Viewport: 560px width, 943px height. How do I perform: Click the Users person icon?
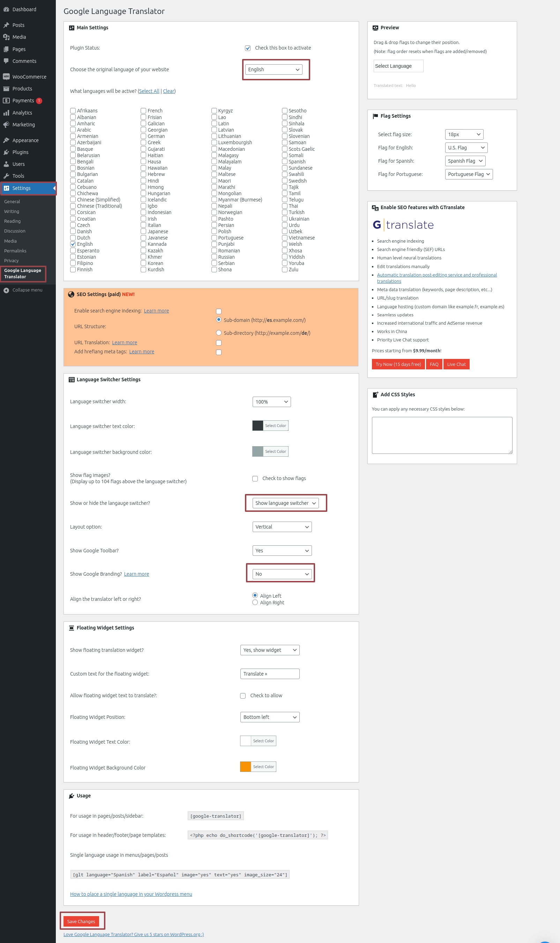click(x=6, y=164)
